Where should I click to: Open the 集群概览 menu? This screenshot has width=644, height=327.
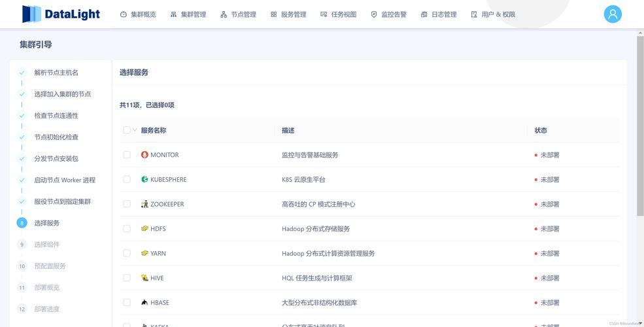138,14
